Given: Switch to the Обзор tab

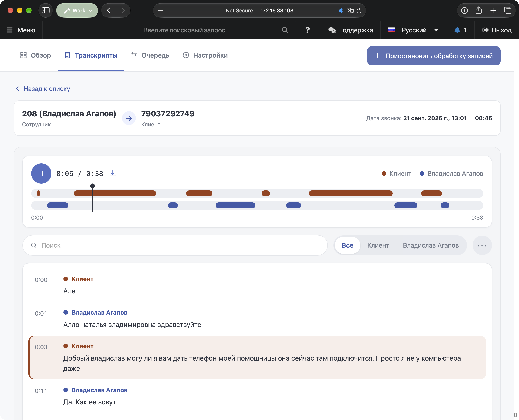Looking at the screenshot, I should pos(36,55).
